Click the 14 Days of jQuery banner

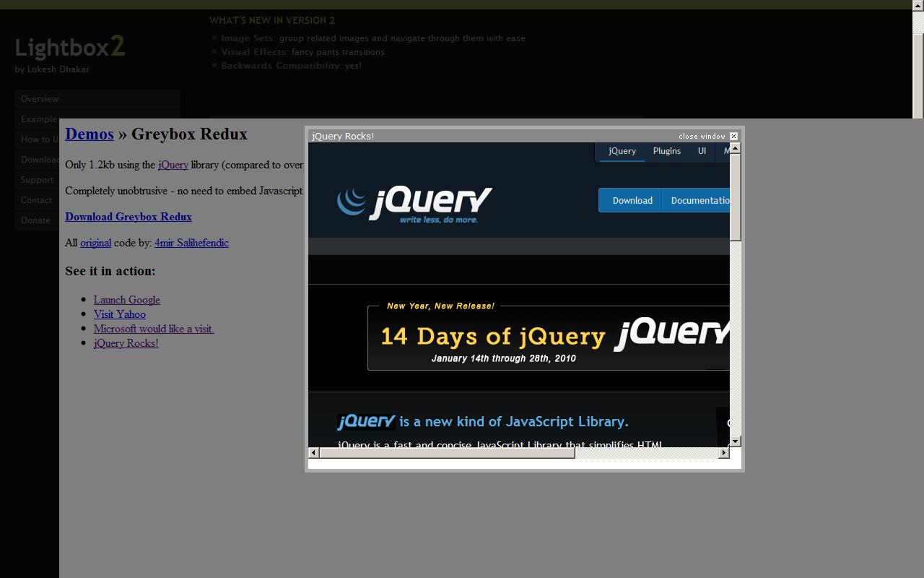549,337
